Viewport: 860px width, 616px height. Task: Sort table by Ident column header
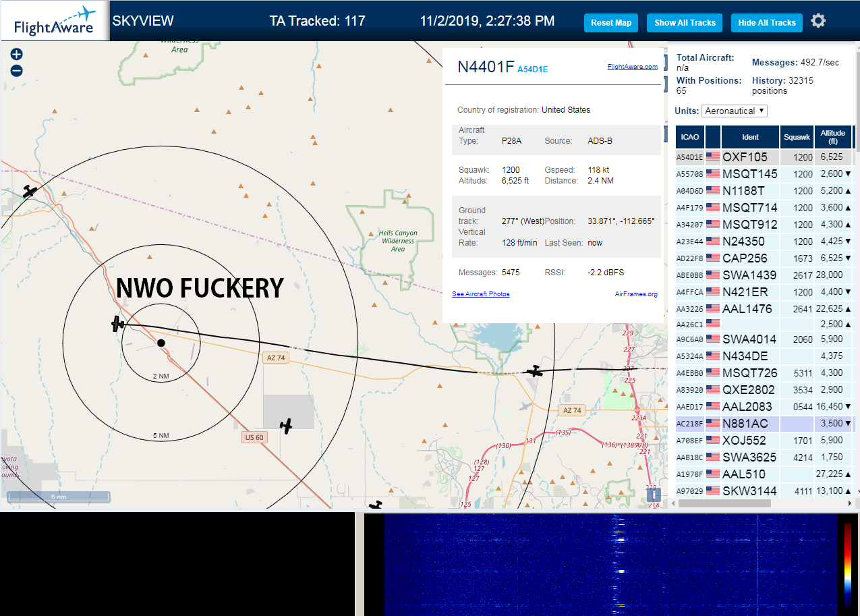(x=750, y=137)
